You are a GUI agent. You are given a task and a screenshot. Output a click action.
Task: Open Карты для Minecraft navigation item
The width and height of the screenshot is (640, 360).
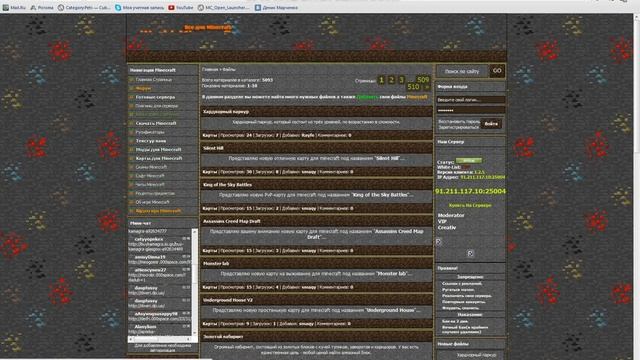[x=159, y=158]
